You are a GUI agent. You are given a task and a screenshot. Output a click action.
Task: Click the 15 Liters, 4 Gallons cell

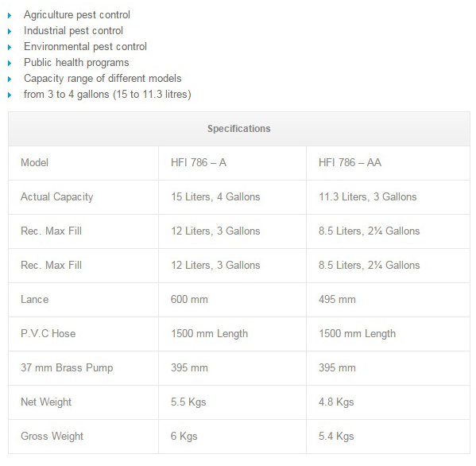tap(232, 197)
